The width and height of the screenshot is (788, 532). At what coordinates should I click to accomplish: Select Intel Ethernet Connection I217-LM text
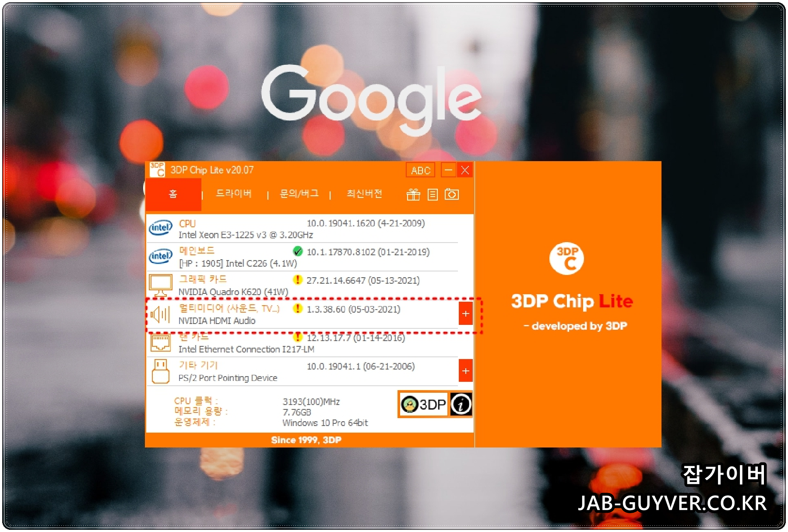pos(246,349)
